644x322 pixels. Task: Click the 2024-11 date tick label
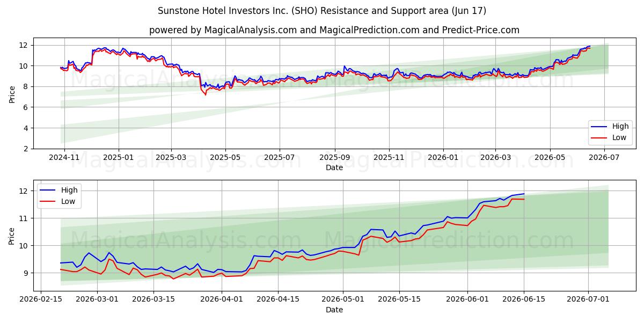click(x=64, y=158)
